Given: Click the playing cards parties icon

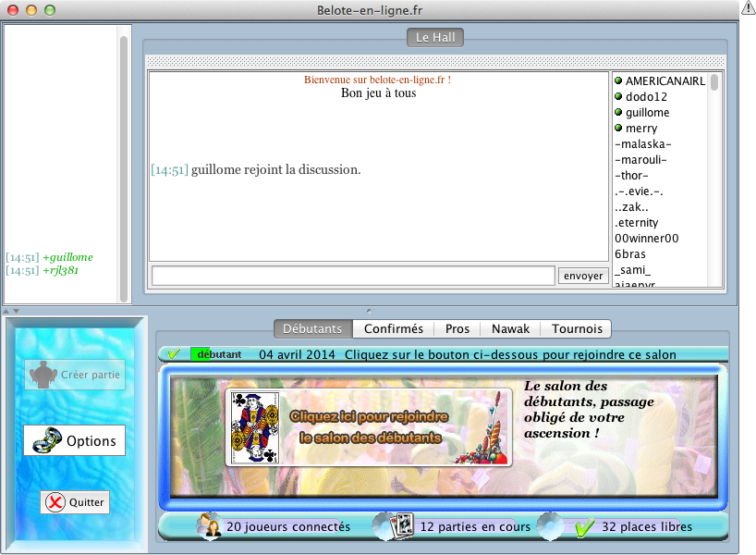Looking at the screenshot, I should point(402,526).
